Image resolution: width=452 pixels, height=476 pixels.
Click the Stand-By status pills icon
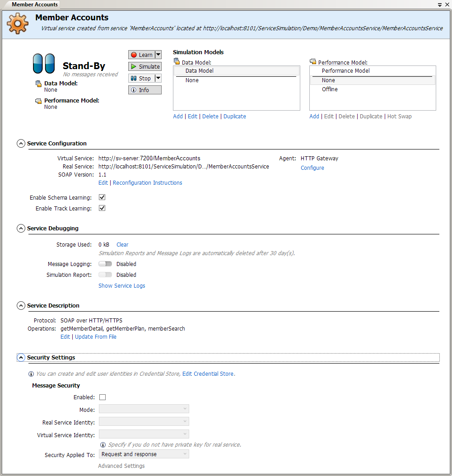(x=44, y=64)
